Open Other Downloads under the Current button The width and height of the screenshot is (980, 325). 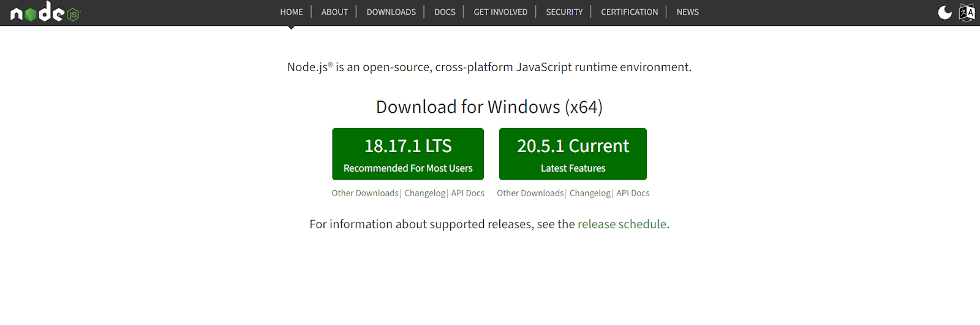click(530, 193)
